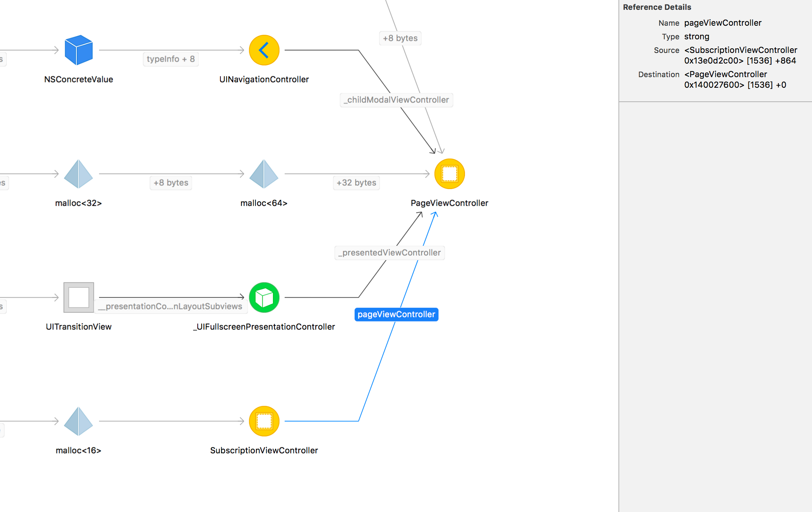Select the SubscriptionViewController yellow node
The image size is (812, 512).
(264, 421)
